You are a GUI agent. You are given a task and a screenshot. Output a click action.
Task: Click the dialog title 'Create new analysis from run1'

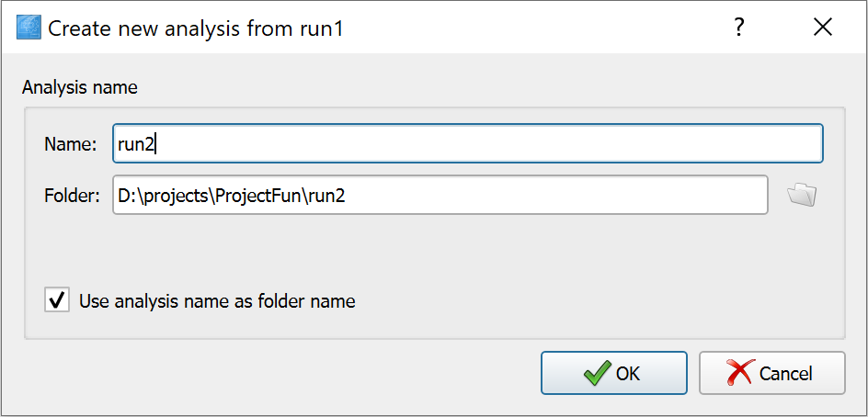click(196, 28)
